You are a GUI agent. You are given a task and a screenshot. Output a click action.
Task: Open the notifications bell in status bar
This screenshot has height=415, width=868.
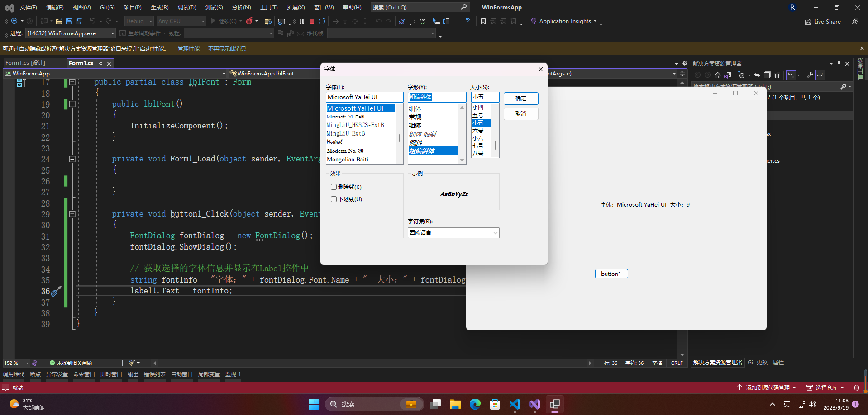point(857,387)
